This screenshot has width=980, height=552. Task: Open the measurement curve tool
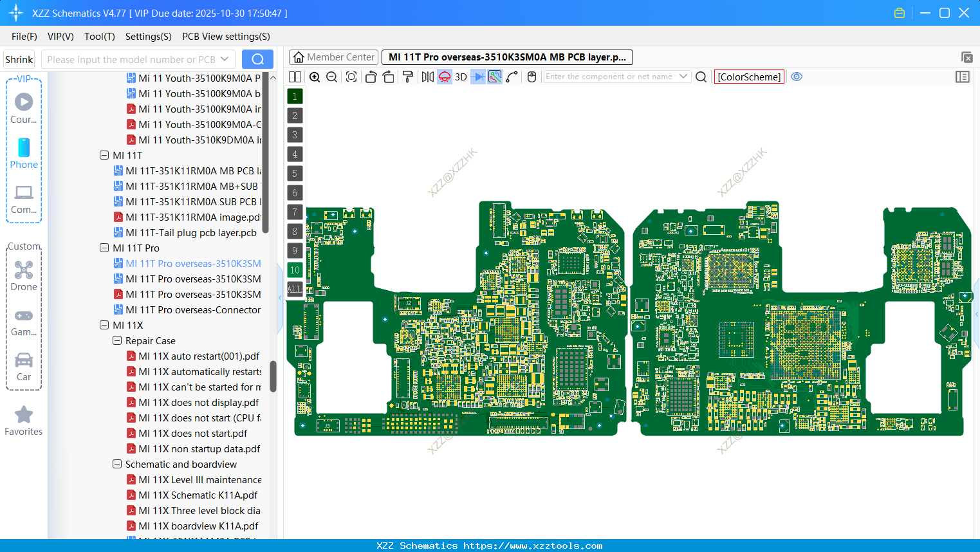point(512,77)
